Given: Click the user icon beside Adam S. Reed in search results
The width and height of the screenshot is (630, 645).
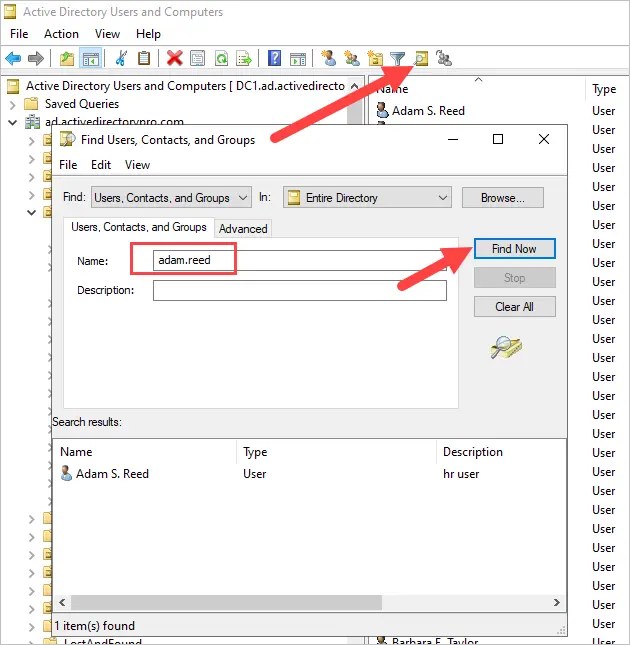Looking at the screenshot, I should 66,473.
